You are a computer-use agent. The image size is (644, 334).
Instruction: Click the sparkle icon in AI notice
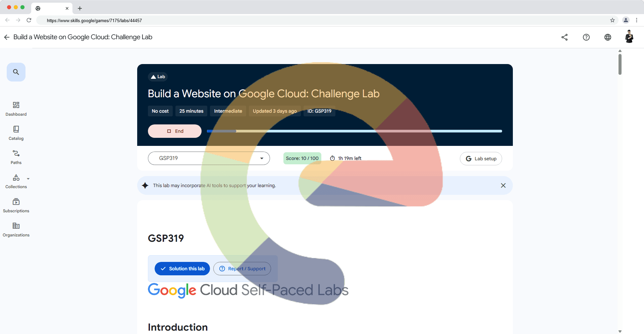click(145, 185)
